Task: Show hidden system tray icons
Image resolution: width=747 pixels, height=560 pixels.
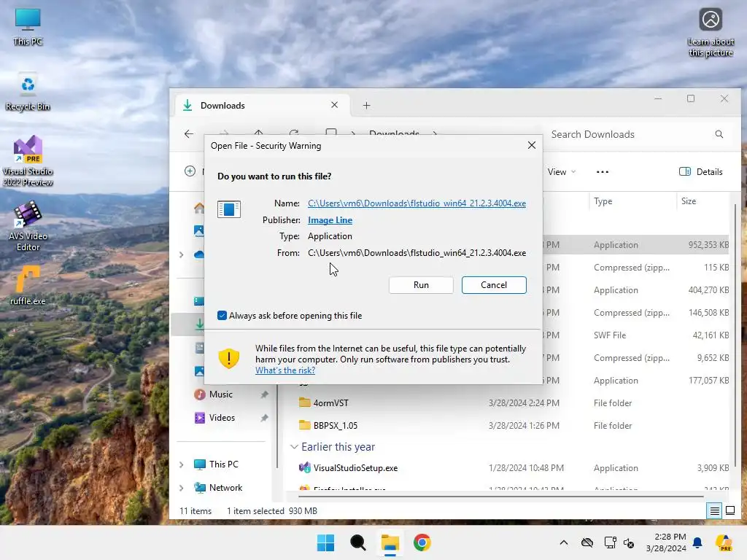Action: pyautogui.click(x=564, y=542)
